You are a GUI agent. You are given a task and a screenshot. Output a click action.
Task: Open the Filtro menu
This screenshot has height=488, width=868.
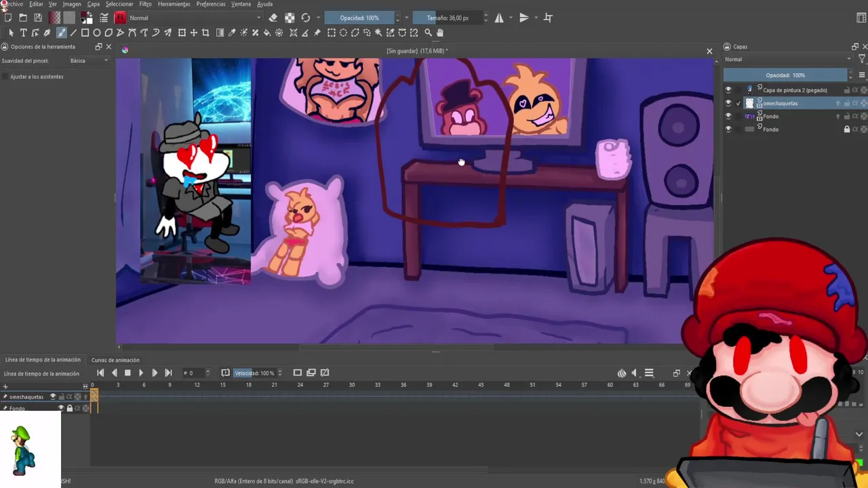pyautogui.click(x=146, y=4)
